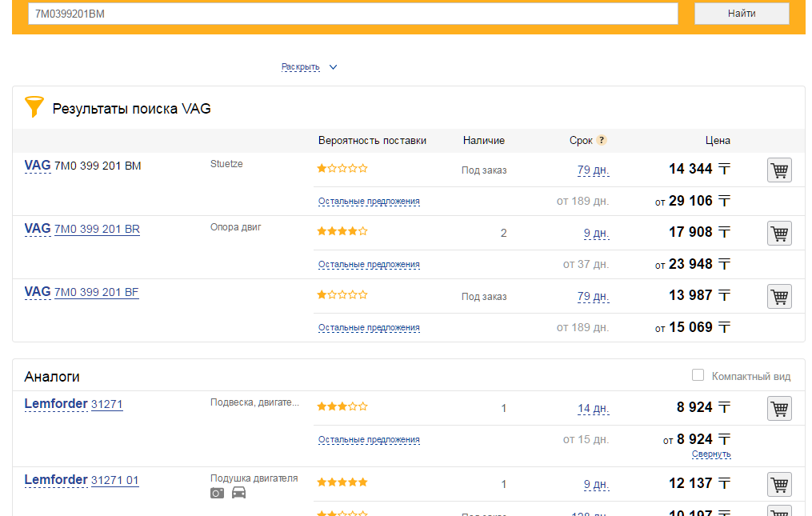Expand other offers for 7M0 399 201 BR
812x516 pixels.
369,265
